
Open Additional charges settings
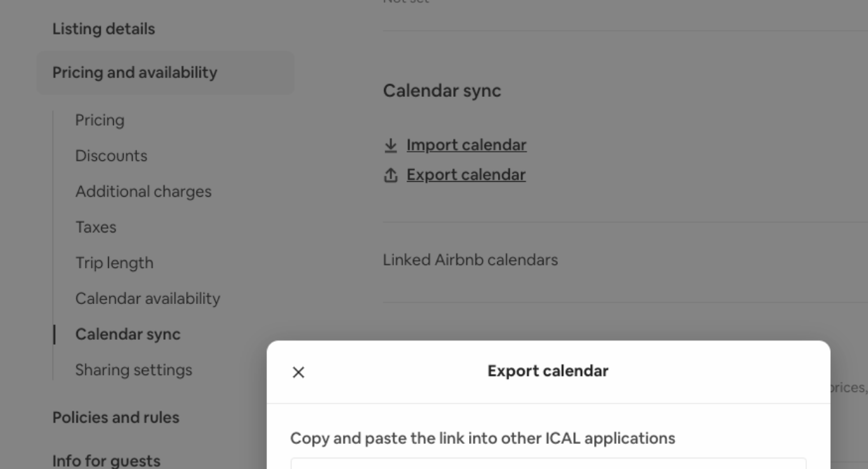click(x=143, y=192)
